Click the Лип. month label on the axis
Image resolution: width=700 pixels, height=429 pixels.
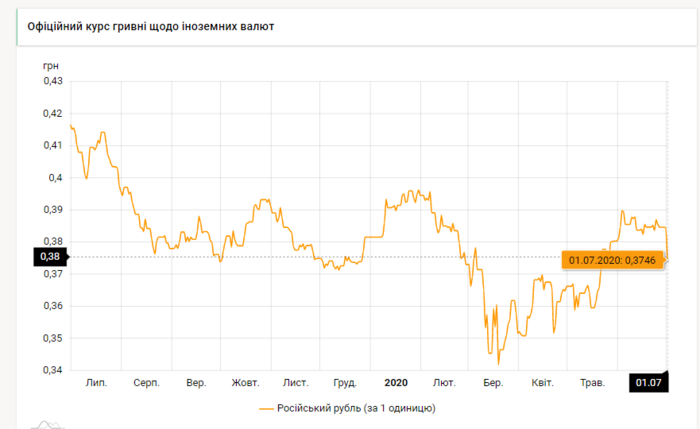coord(98,383)
